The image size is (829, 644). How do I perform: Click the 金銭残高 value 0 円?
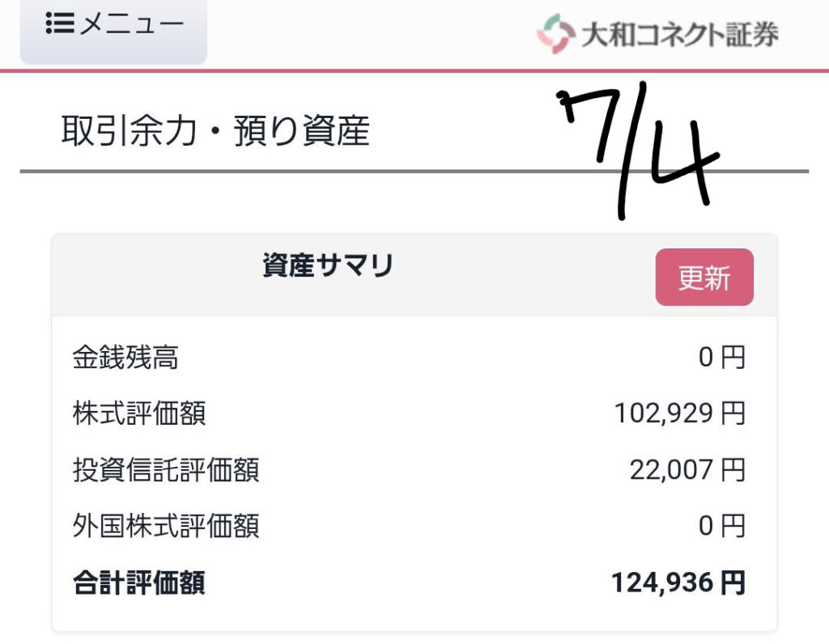point(721,357)
